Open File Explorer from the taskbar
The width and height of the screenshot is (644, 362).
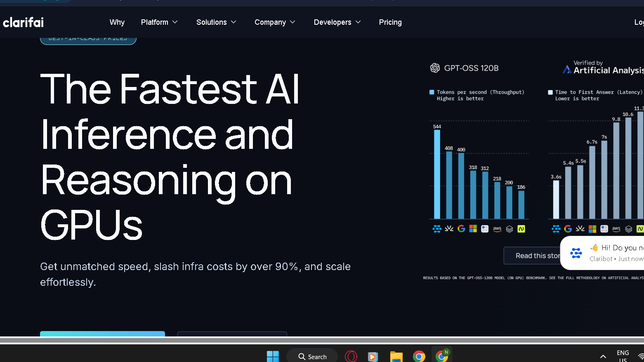click(x=396, y=356)
